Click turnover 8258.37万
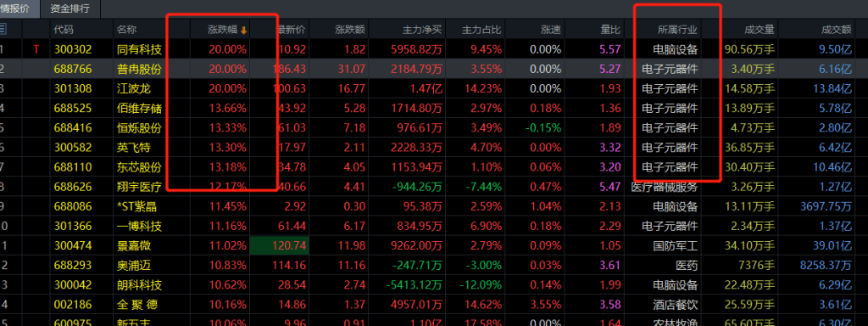Image resolution: width=868 pixels, height=326 pixels. click(x=826, y=265)
